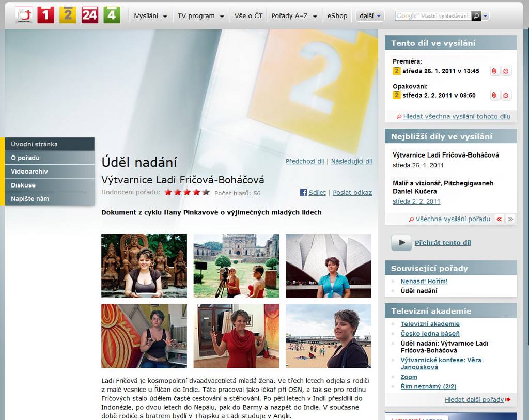
Task: Expand the další dropdown
Action: 370,16
